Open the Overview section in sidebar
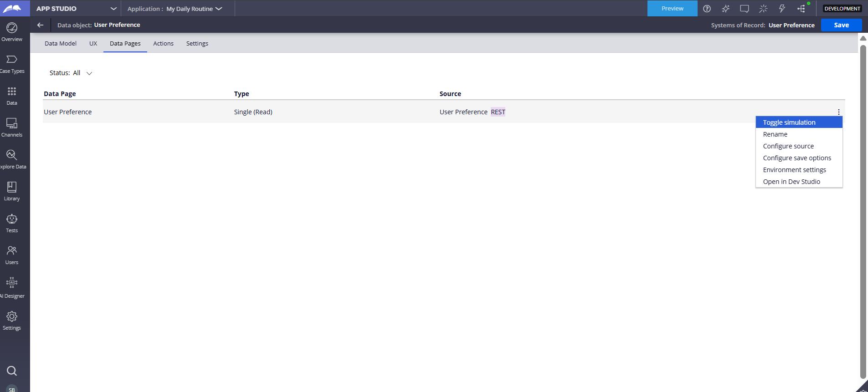 12,32
